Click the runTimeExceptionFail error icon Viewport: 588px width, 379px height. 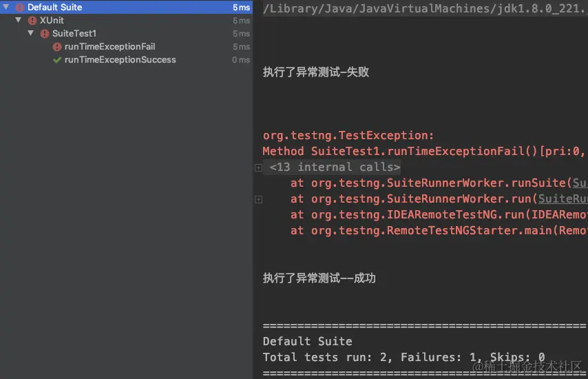[57, 47]
